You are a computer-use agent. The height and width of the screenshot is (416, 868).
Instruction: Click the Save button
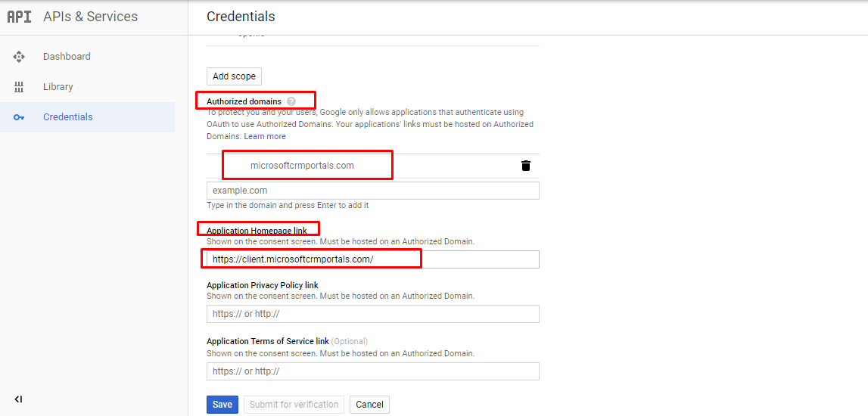pos(222,405)
